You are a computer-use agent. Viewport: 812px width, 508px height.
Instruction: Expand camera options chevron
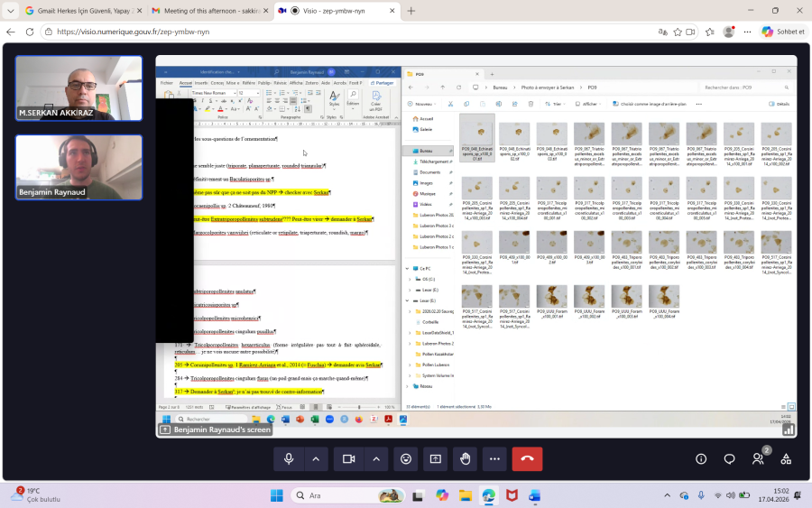pos(375,458)
